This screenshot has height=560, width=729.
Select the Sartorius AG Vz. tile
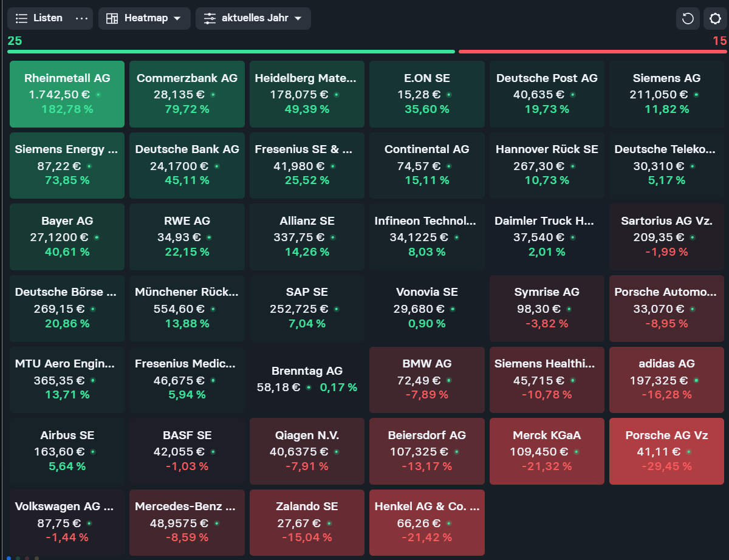666,237
